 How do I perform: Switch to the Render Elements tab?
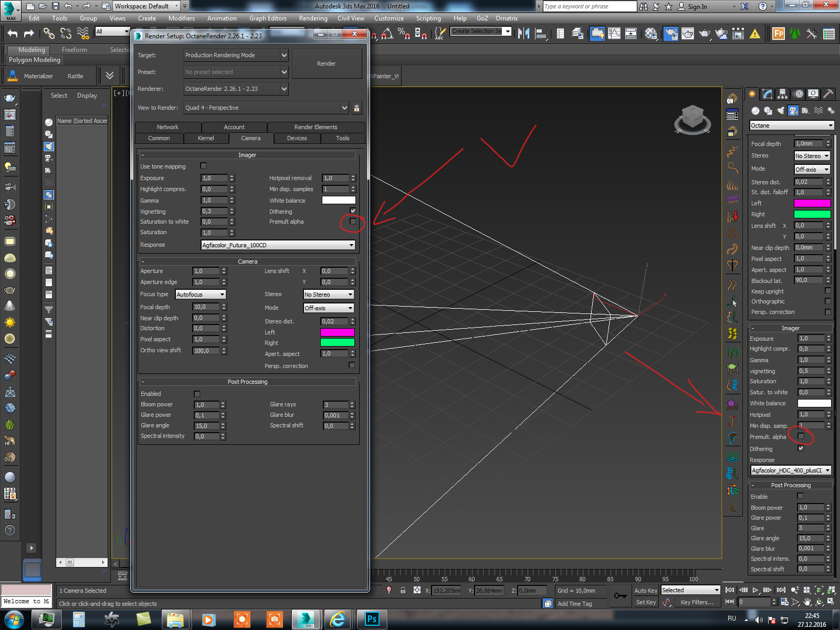[x=316, y=127]
